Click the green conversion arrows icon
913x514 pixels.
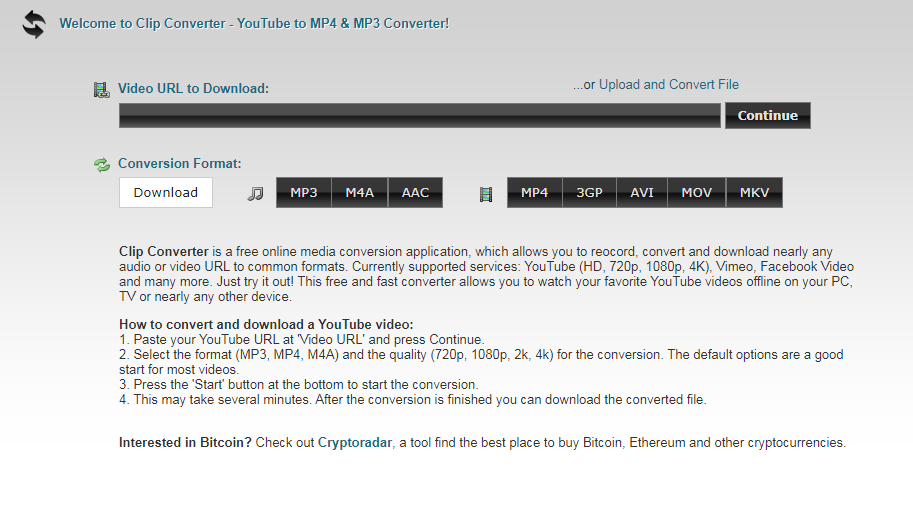pos(102,165)
